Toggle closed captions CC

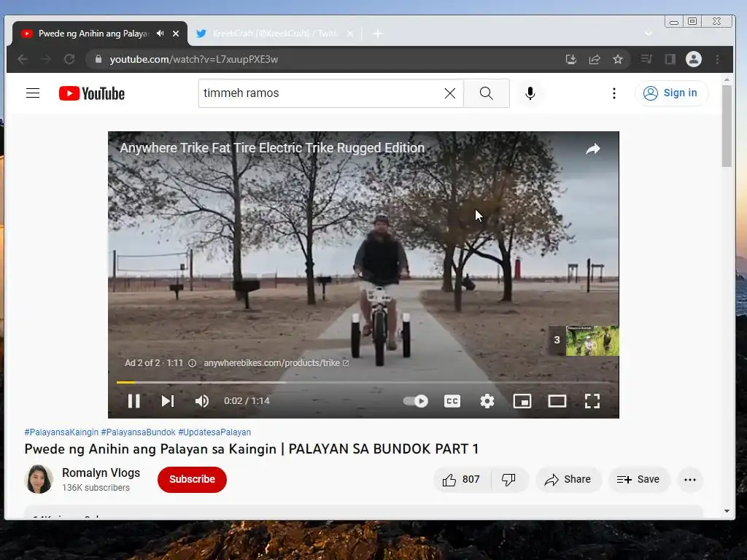click(x=452, y=401)
